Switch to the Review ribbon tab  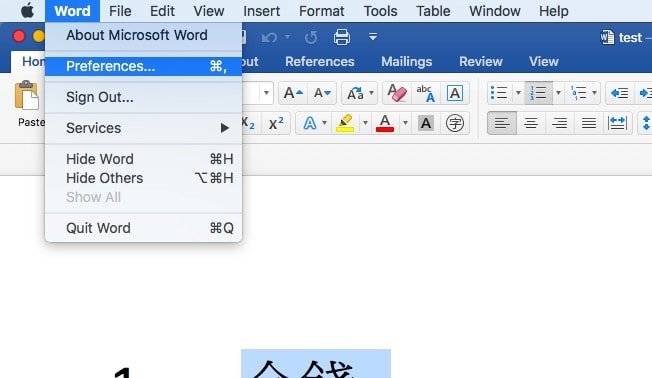[x=481, y=62]
